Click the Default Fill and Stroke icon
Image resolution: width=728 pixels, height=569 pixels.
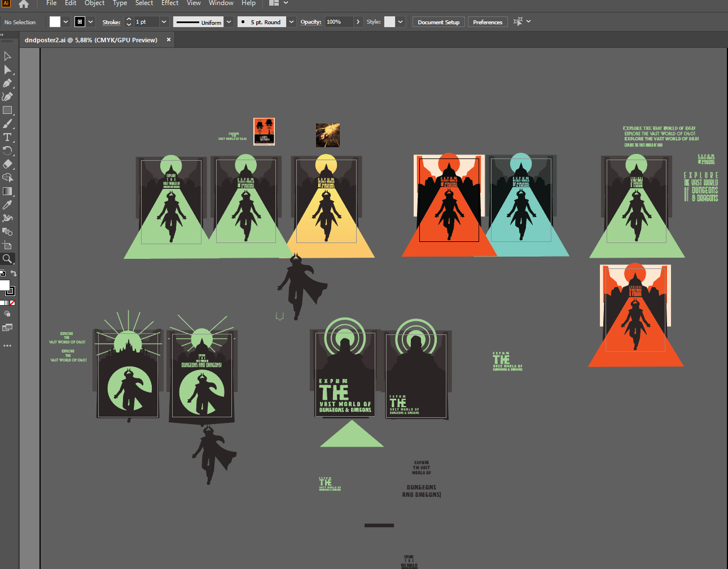[2, 274]
